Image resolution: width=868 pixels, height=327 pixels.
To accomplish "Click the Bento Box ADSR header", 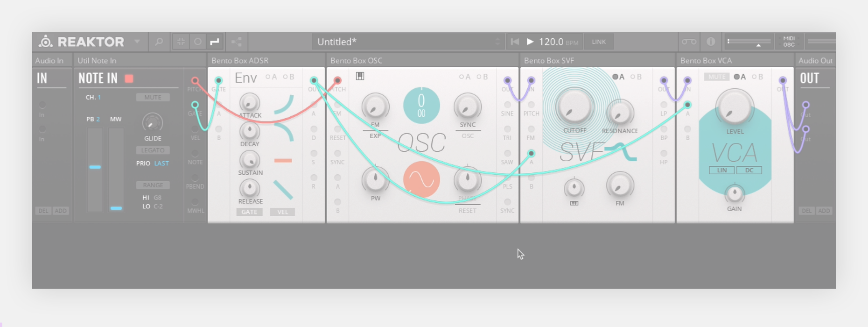I will point(266,60).
